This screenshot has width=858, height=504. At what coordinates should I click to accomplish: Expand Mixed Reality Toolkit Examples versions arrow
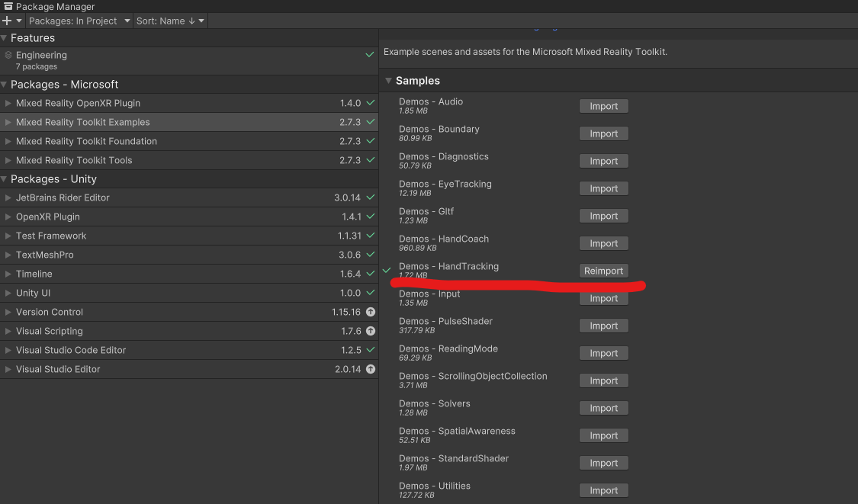[x=8, y=122]
